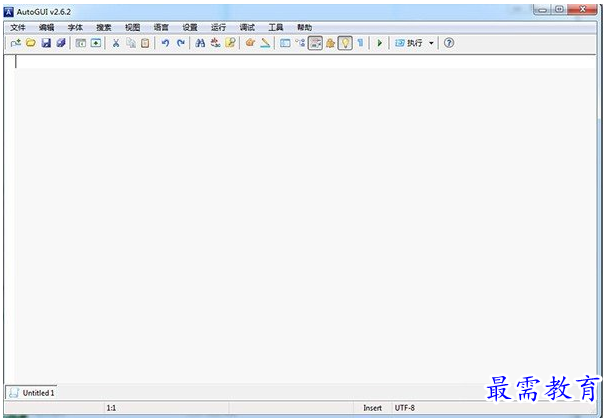Click the Cut scissors icon

coord(116,43)
